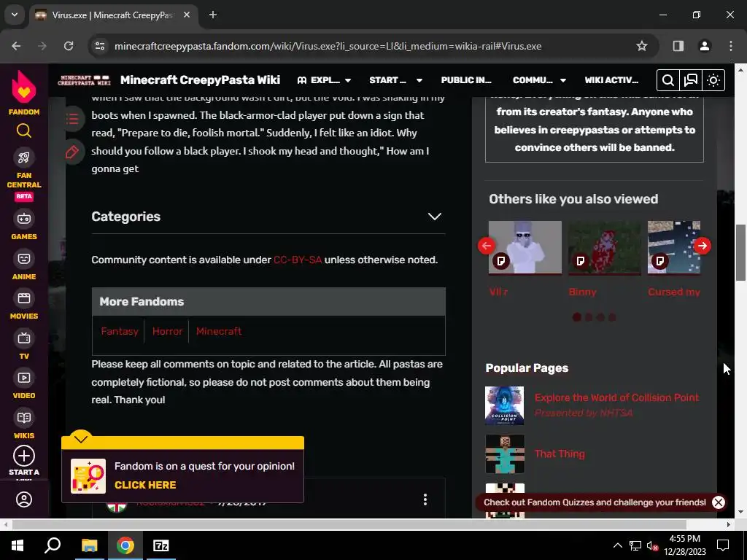
Task: Open File Explorer from the taskbar
Action: [x=89, y=545]
